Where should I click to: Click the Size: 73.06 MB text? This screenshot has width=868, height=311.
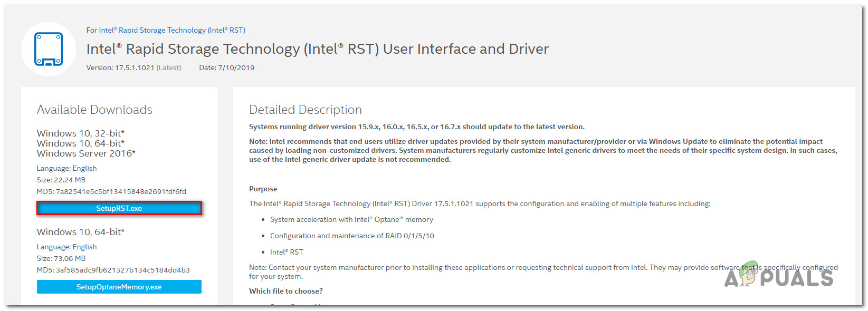(61, 258)
